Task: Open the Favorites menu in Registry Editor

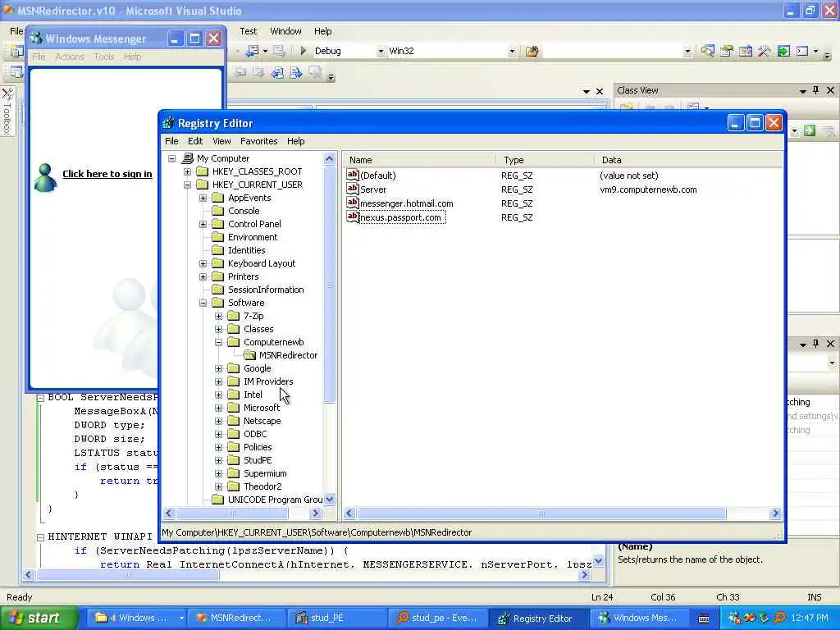Action: pyautogui.click(x=258, y=141)
